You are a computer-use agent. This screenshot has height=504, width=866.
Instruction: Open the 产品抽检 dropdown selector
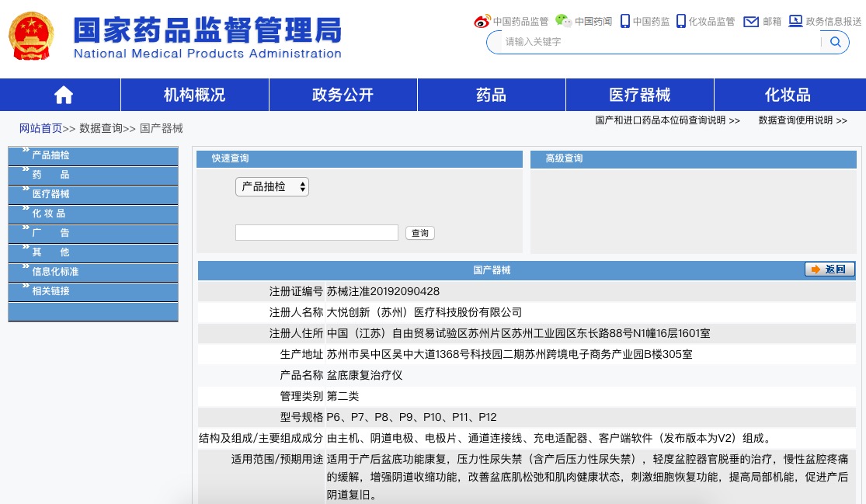pyautogui.click(x=272, y=186)
